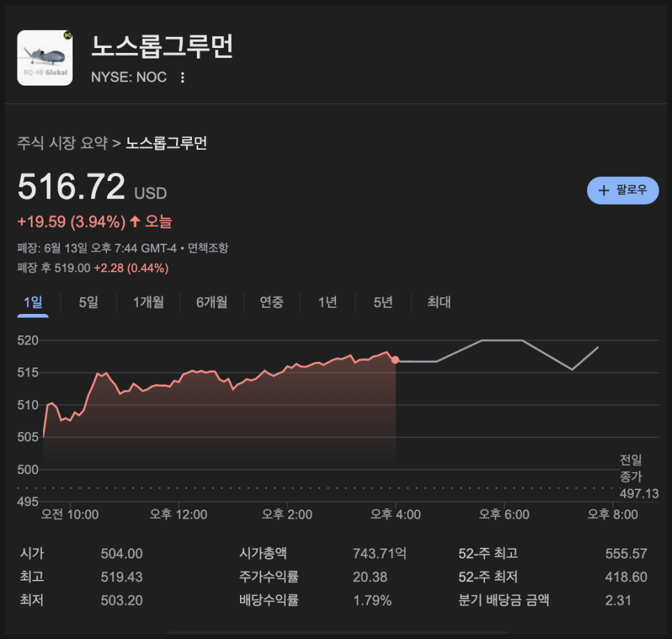Click the 주가수익률 value 20.38

coord(370,577)
